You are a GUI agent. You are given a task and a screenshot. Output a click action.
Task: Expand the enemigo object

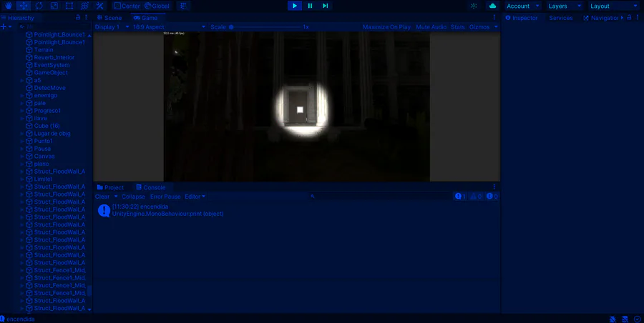click(22, 95)
